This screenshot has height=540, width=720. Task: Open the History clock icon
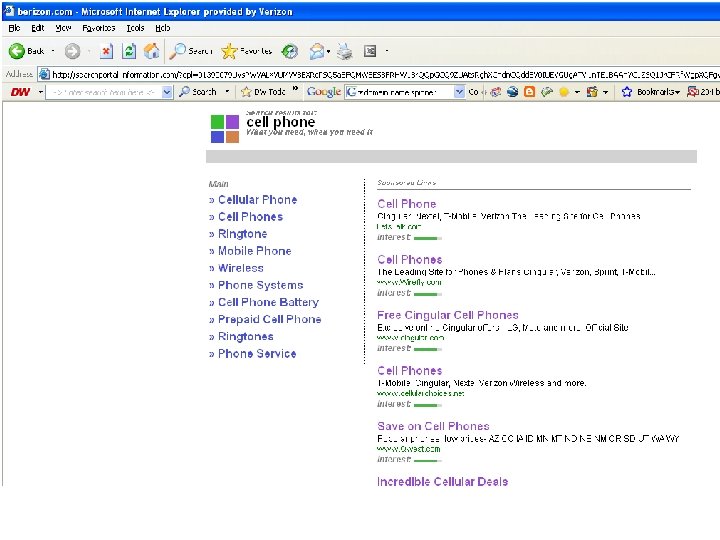pyautogui.click(x=290, y=51)
